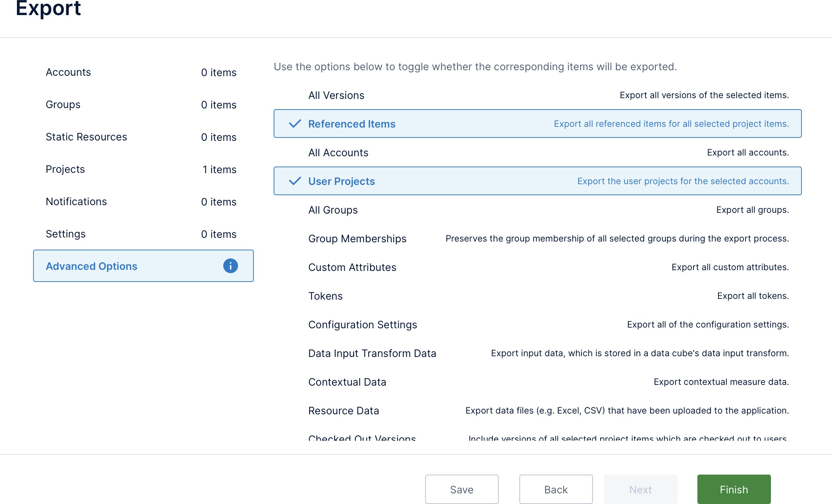Click the green Finish button
This screenshot has width=832, height=504.
pos(734,489)
